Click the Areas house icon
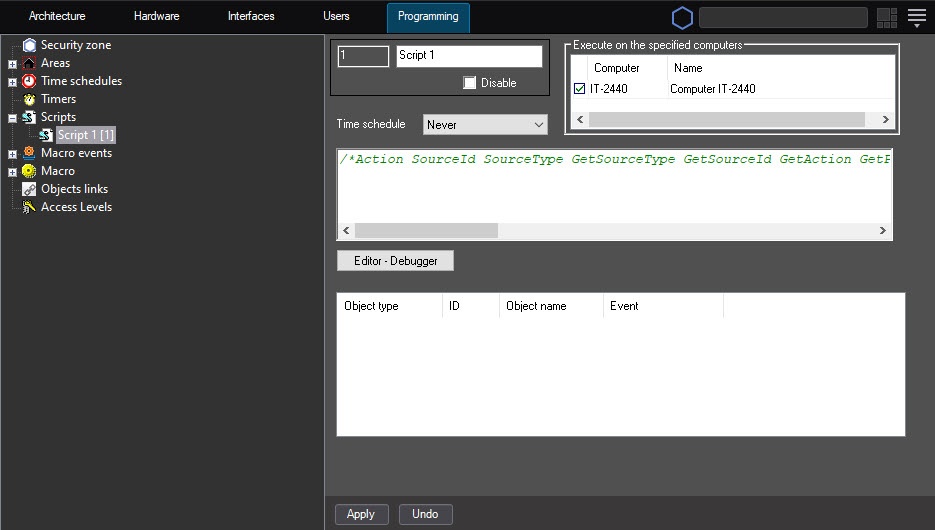Image resolution: width=935 pixels, height=530 pixels. click(x=29, y=63)
